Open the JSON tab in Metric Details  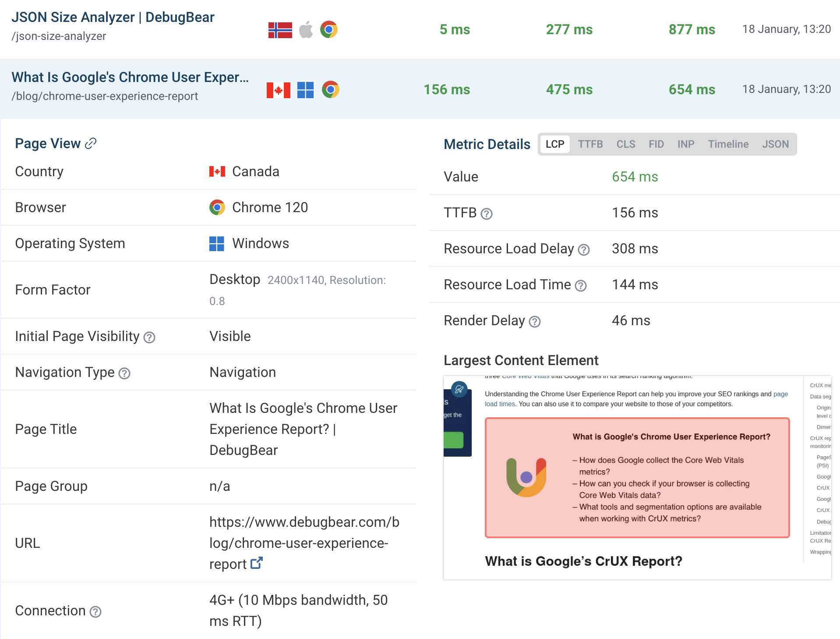point(775,144)
